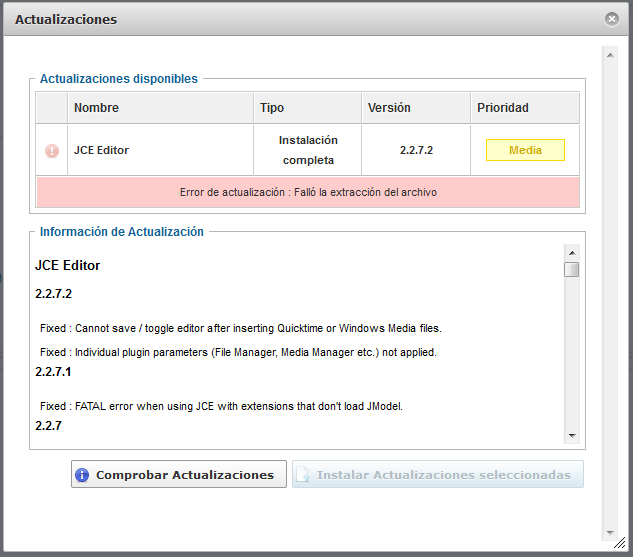Viewport: 633px width, 557px height.
Task: Click the Tipo column header
Action: click(308, 108)
